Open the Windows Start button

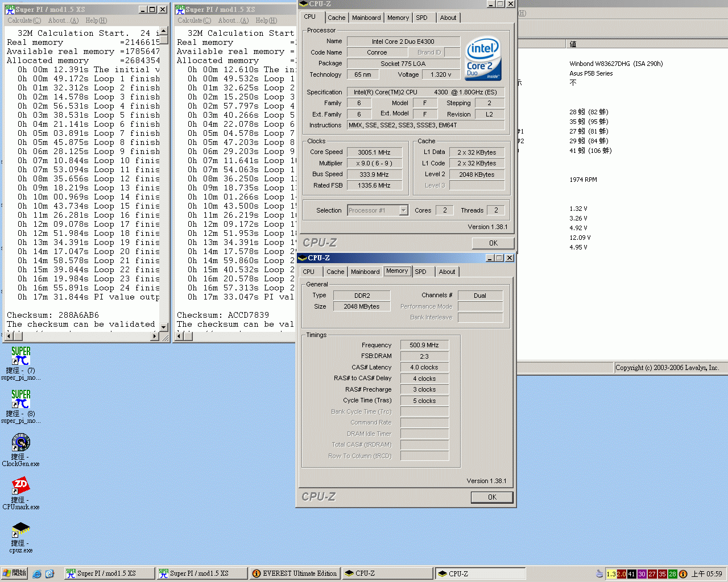click(x=14, y=573)
